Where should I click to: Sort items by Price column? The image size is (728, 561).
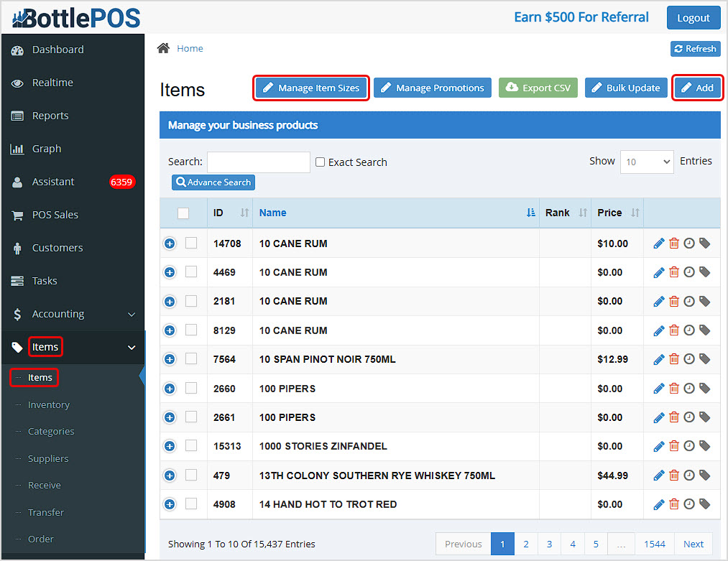(x=610, y=213)
